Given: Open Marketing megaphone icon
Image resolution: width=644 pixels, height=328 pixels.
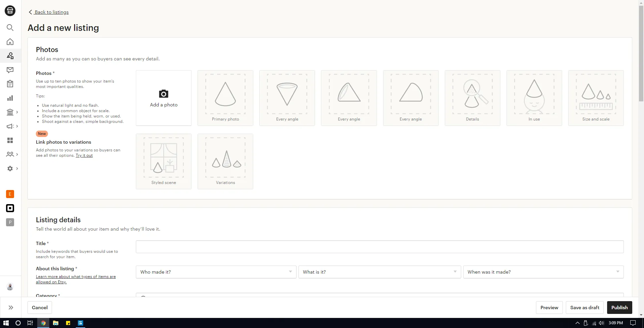Looking at the screenshot, I should (x=10, y=126).
